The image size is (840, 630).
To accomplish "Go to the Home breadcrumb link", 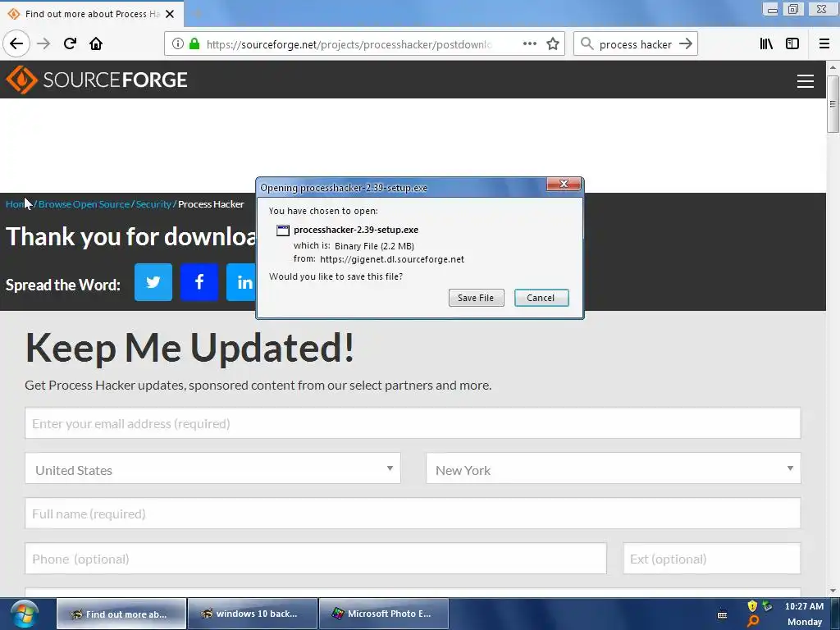I will [x=19, y=204].
